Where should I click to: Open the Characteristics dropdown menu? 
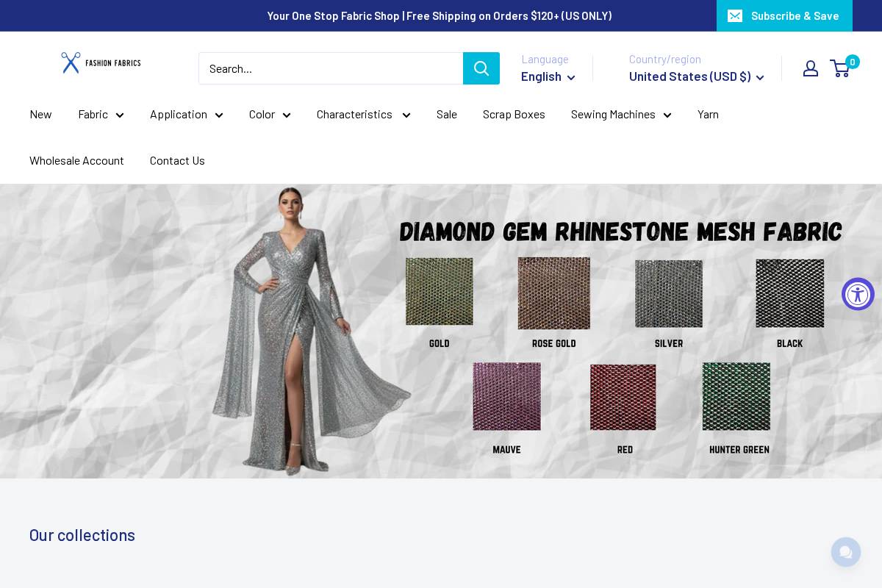coord(363,115)
